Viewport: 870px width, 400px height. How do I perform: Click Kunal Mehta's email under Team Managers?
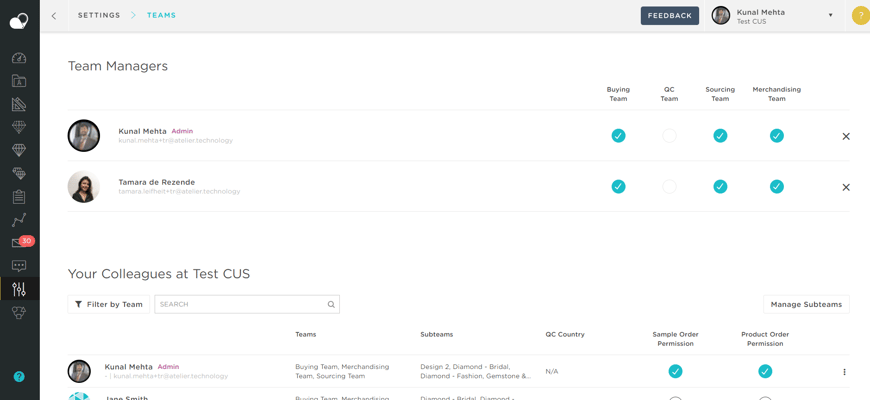[x=175, y=140]
